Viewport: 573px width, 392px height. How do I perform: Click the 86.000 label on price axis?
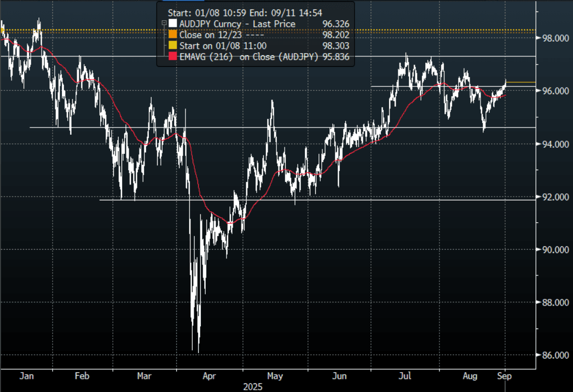pos(551,355)
